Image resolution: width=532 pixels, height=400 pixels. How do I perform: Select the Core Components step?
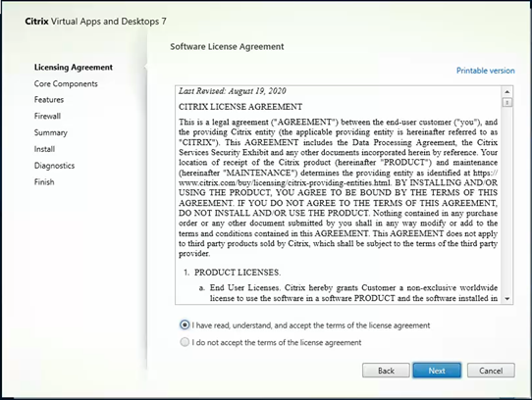66,83
